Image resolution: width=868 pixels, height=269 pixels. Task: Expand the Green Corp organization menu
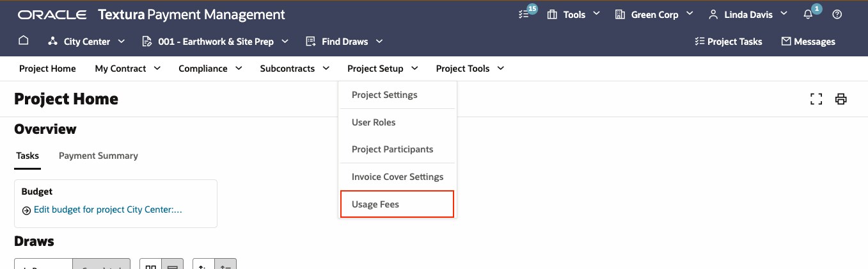point(654,15)
